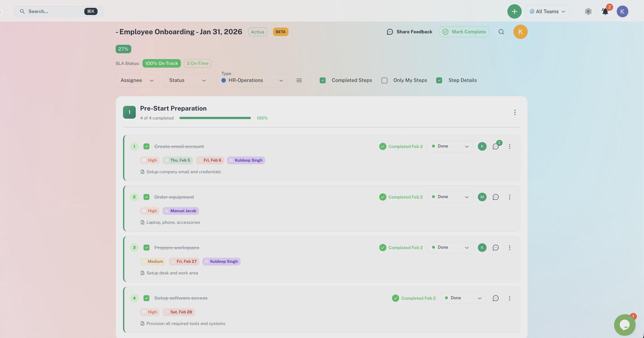The height and width of the screenshot is (338, 644).
Task: Open the chat support bubble
Action: 624,325
